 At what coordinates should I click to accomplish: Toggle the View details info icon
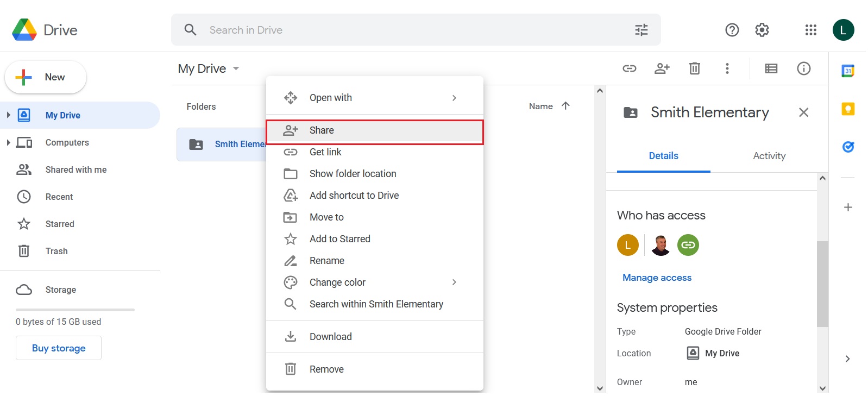pyautogui.click(x=804, y=68)
